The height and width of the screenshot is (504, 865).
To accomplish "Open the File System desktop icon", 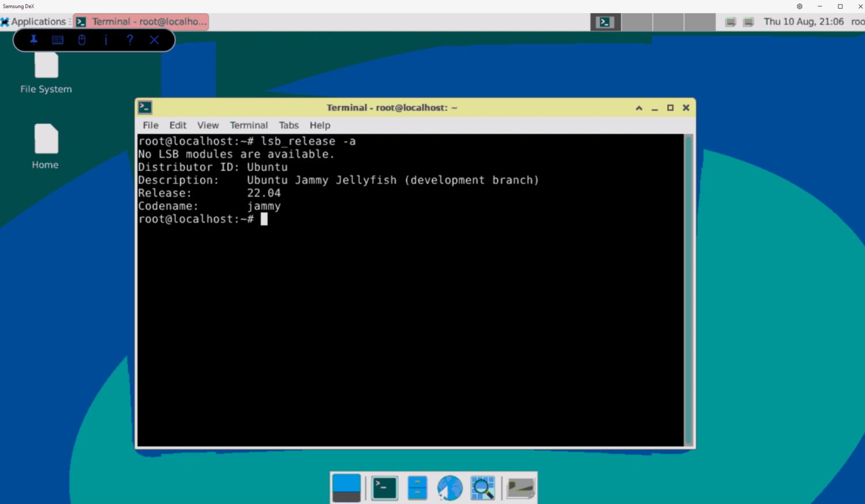I will click(46, 73).
